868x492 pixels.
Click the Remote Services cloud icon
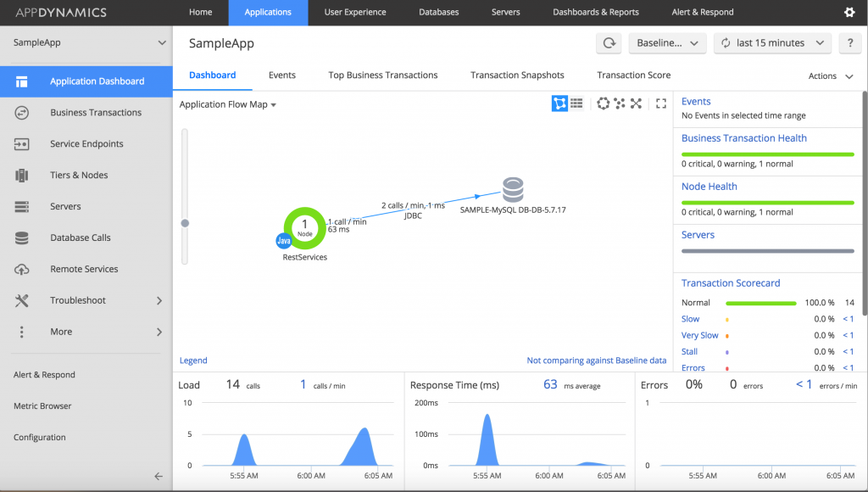(x=22, y=269)
